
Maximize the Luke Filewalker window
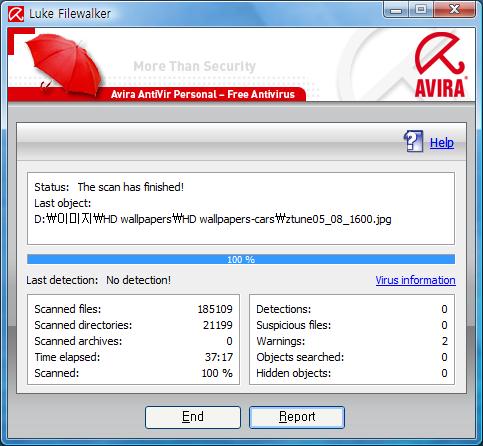pos(421,10)
